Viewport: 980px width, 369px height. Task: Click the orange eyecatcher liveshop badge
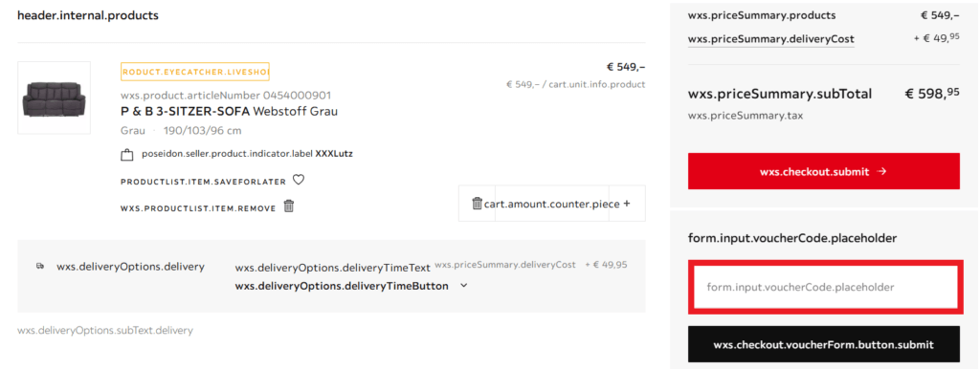tap(195, 71)
